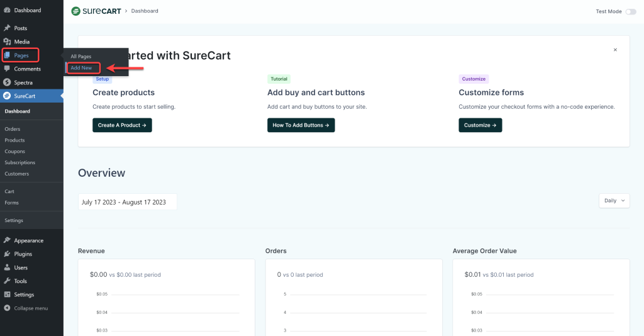Screen dimensions: 644x336
Task: Click the Customize button
Action: click(x=480, y=125)
